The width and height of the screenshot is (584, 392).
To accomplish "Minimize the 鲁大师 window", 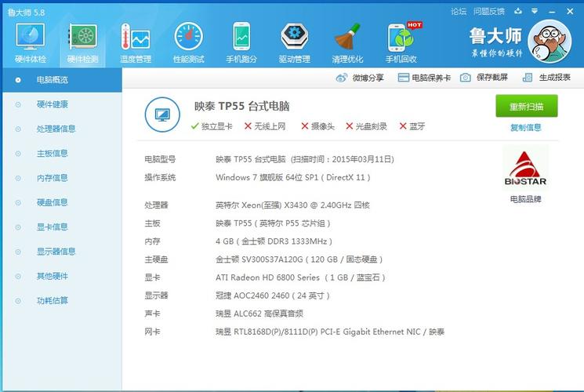I will point(552,12).
